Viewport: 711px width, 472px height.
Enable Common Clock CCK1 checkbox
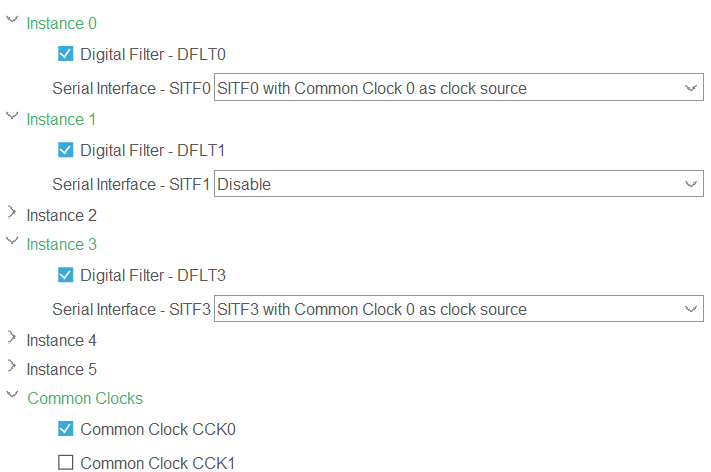click(66, 463)
